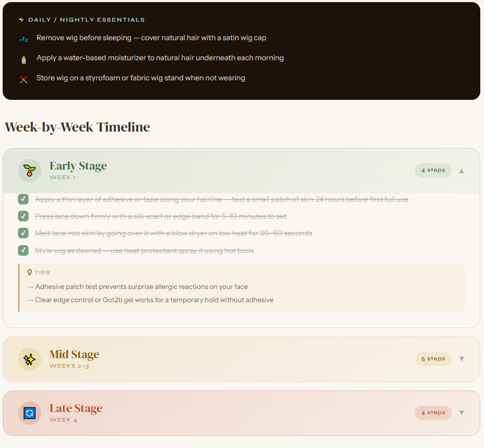This screenshot has height=448, width=484.
Task: Click the lightning bolt icon by Daily Essentials
Action: [21, 20]
